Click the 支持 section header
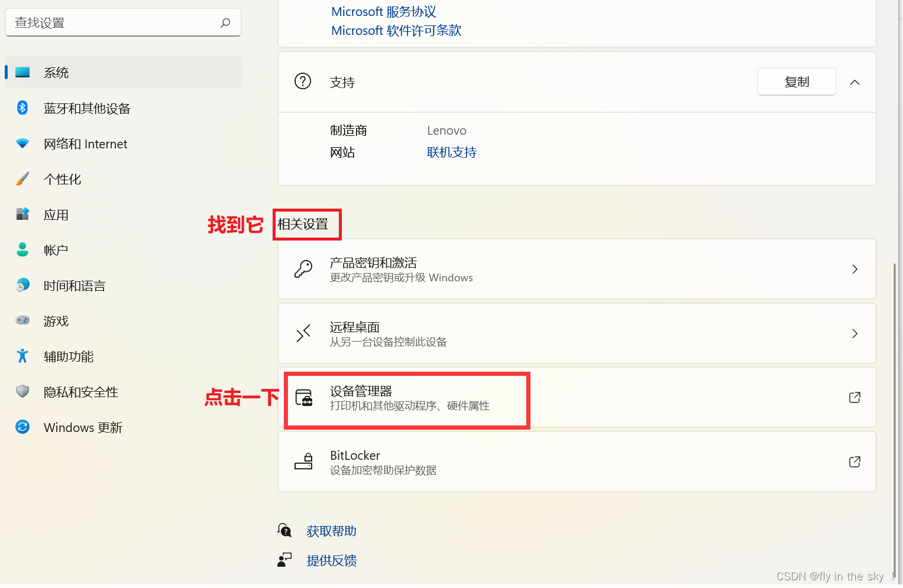The width and height of the screenshot is (903, 588). tap(577, 82)
